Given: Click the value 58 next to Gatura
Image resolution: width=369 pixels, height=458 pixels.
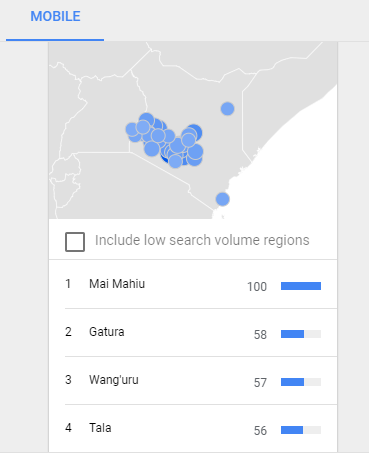Looking at the screenshot, I should pos(260,335).
